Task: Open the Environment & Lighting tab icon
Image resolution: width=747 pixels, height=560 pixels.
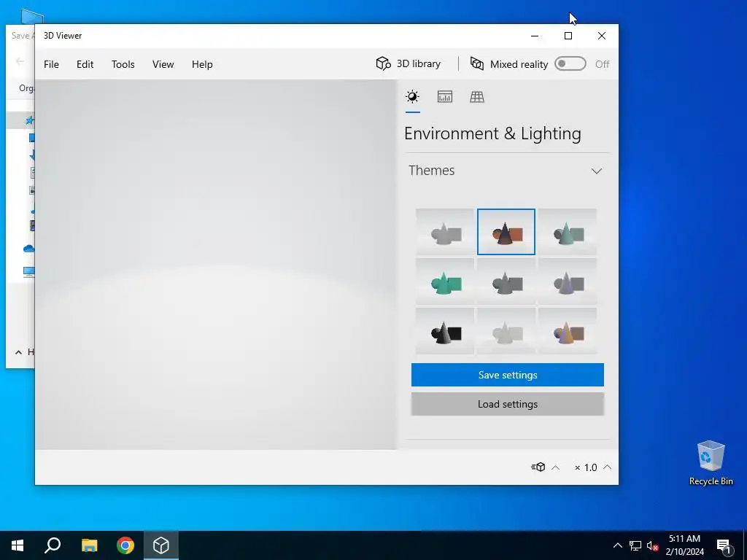Action: click(x=413, y=97)
